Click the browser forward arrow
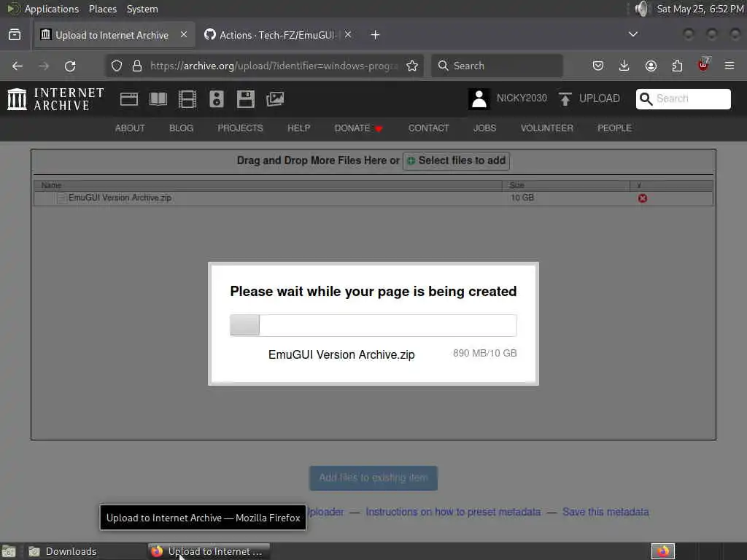Viewport: 747px width, 560px height. click(44, 66)
